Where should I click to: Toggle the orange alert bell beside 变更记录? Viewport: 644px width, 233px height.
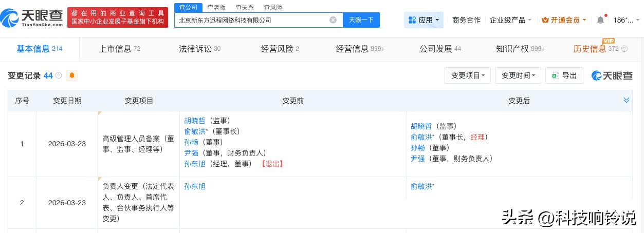point(72,75)
